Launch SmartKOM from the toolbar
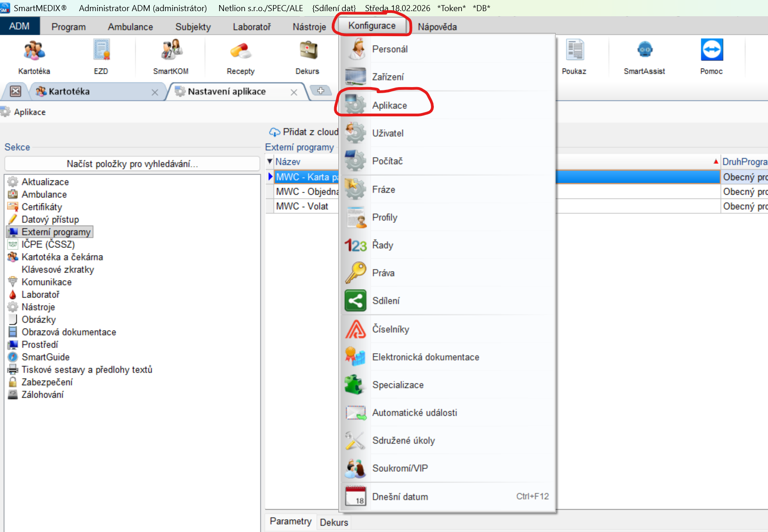 [x=171, y=51]
